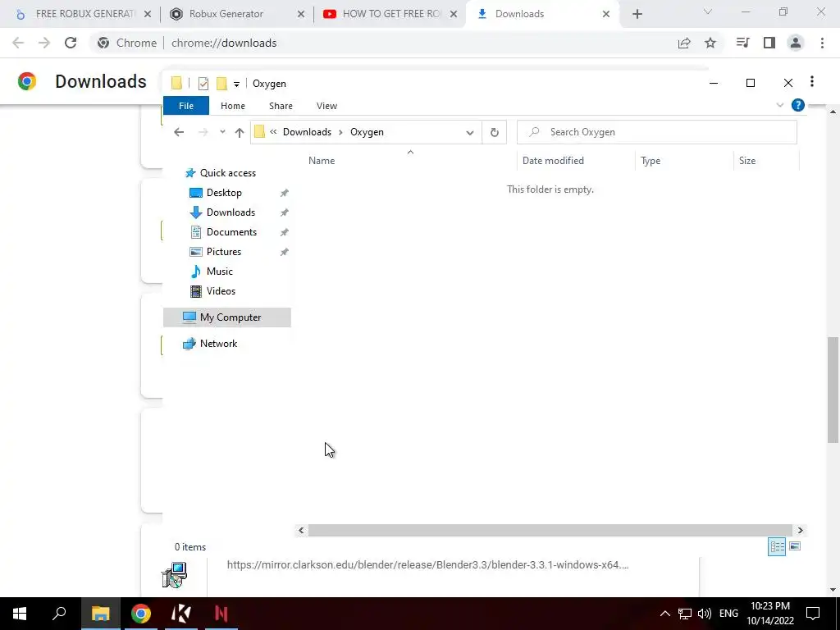This screenshot has height=630, width=840.
Task: Click Chrome address bar URL
Action: (x=224, y=43)
